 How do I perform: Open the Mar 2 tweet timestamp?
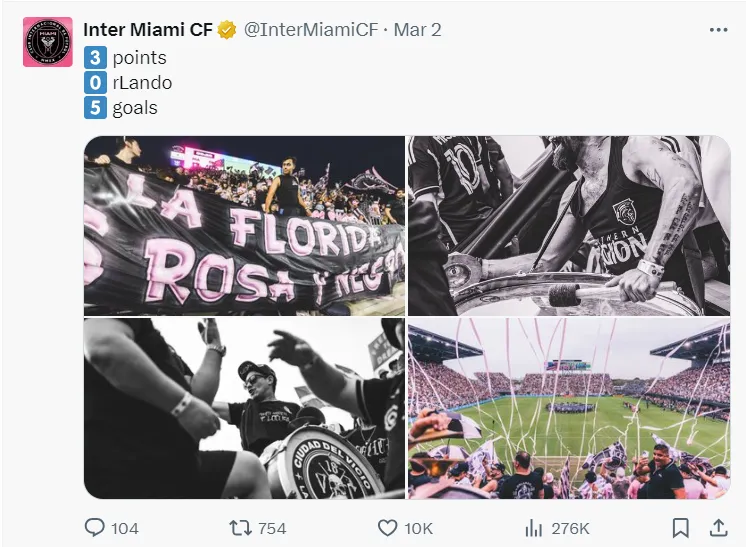(418, 30)
